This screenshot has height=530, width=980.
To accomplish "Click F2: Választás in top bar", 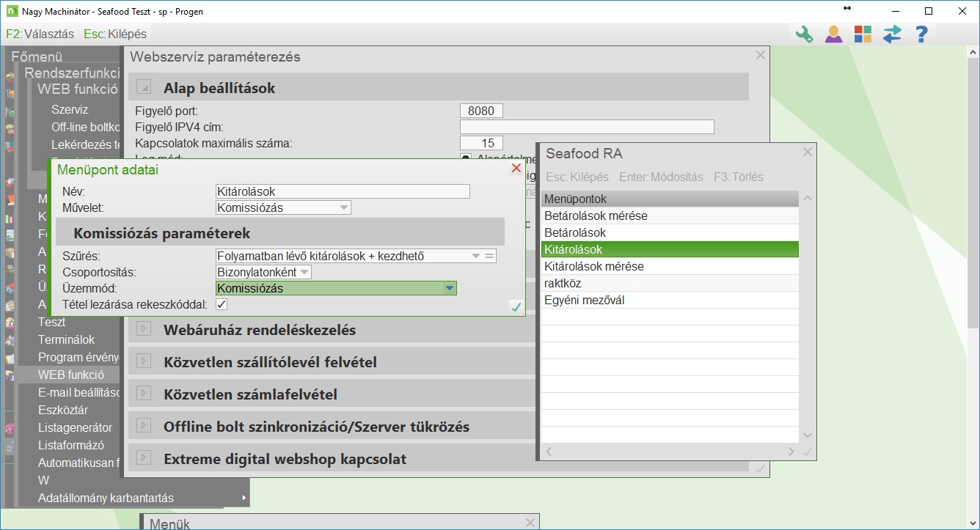I will coord(40,34).
